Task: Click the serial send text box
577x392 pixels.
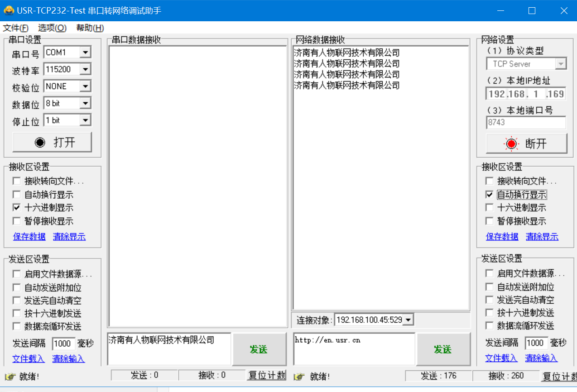Action: (x=169, y=349)
